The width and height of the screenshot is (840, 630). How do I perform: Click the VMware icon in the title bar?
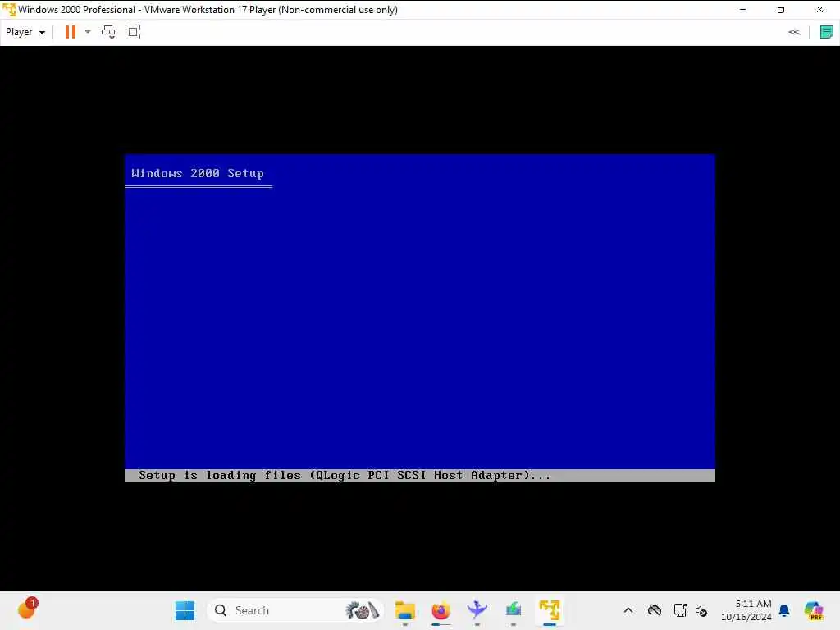point(8,10)
